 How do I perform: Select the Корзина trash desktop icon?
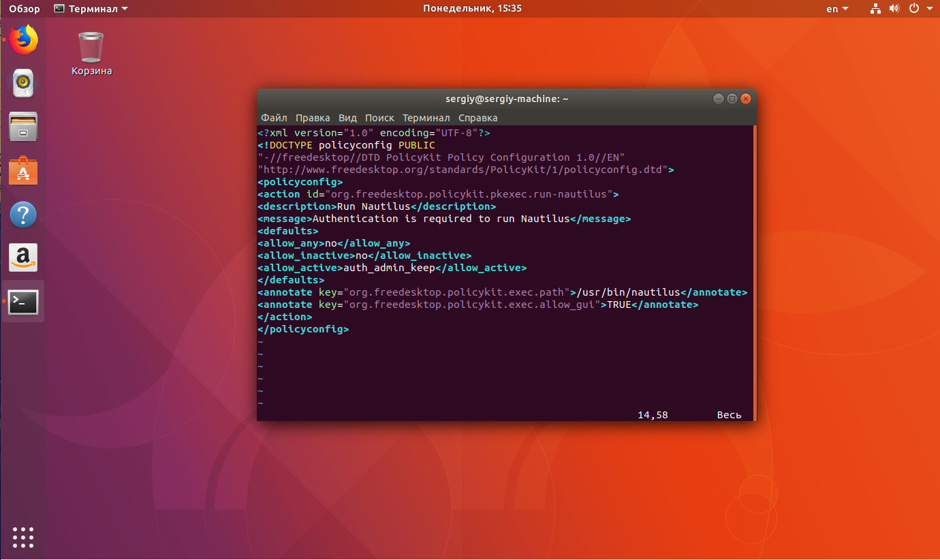click(91, 54)
